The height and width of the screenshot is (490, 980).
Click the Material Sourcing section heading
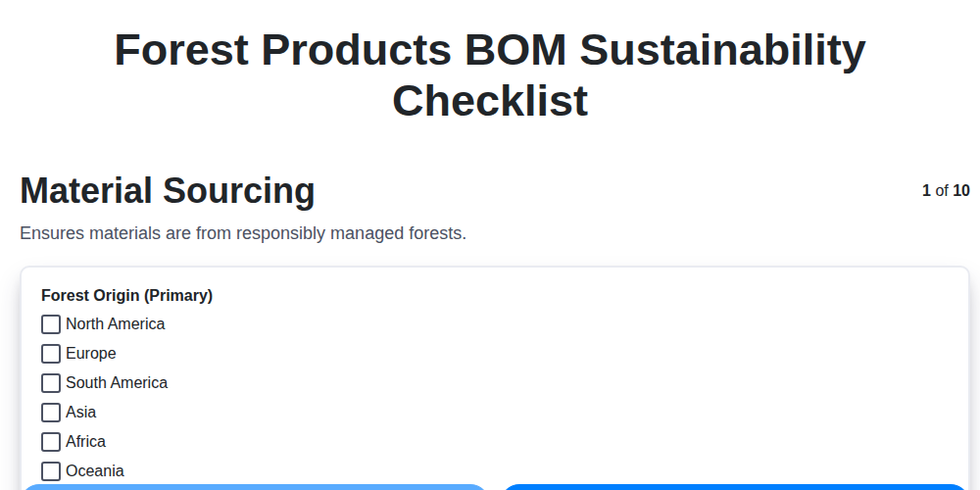click(168, 191)
